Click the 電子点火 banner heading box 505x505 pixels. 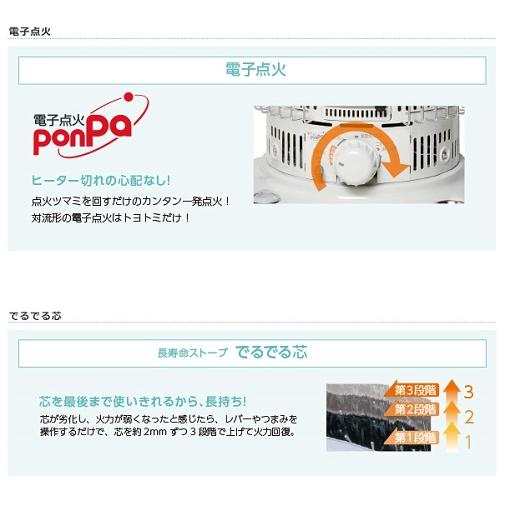pyautogui.click(x=252, y=70)
